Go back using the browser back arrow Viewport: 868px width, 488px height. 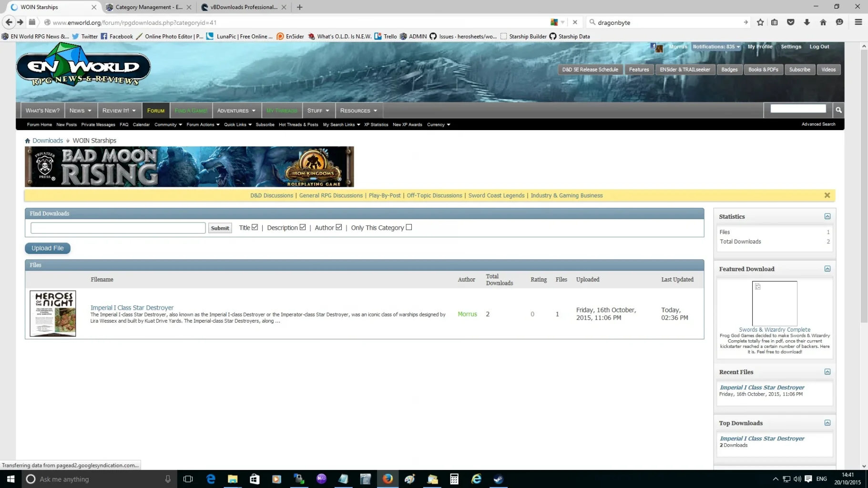(x=9, y=22)
